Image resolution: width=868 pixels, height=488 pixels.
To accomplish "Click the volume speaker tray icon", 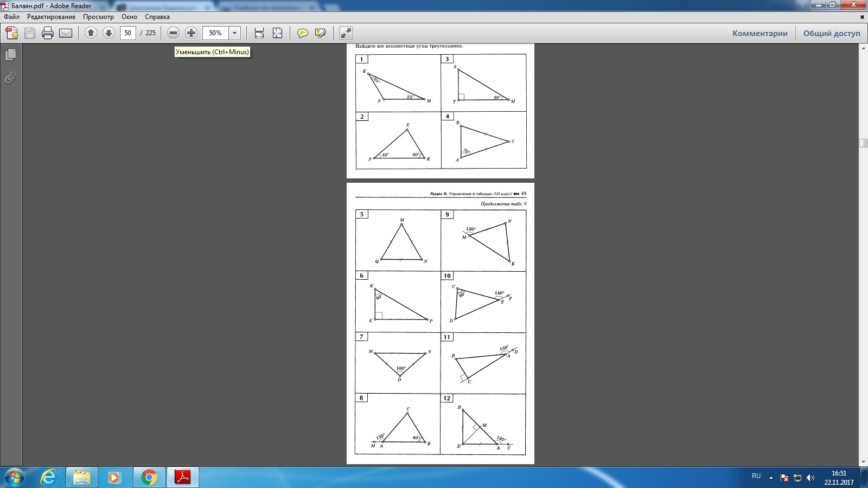I will tap(810, 478).
